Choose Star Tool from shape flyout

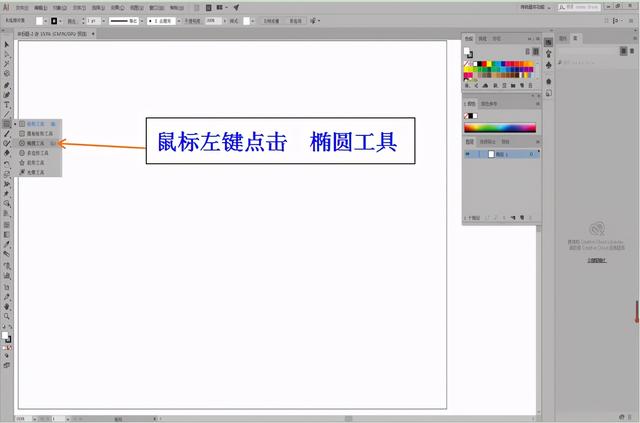pyautogui.click(x=38, y=163)
